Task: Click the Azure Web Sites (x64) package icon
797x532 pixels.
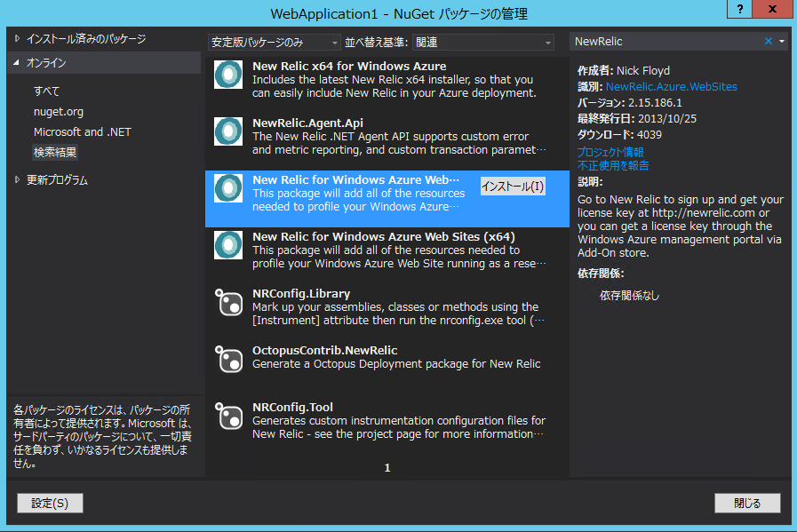Action: pos(228,245)
